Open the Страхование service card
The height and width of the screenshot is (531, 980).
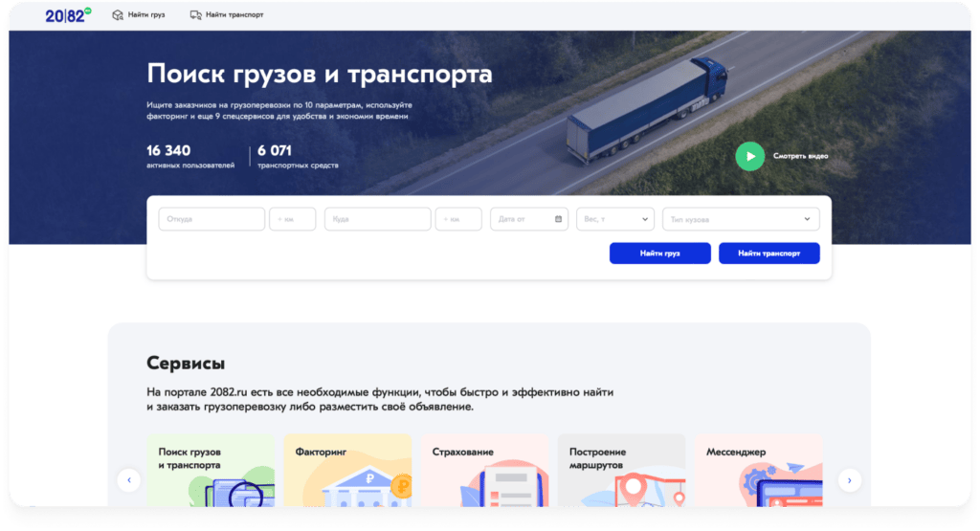coord(484,471)
